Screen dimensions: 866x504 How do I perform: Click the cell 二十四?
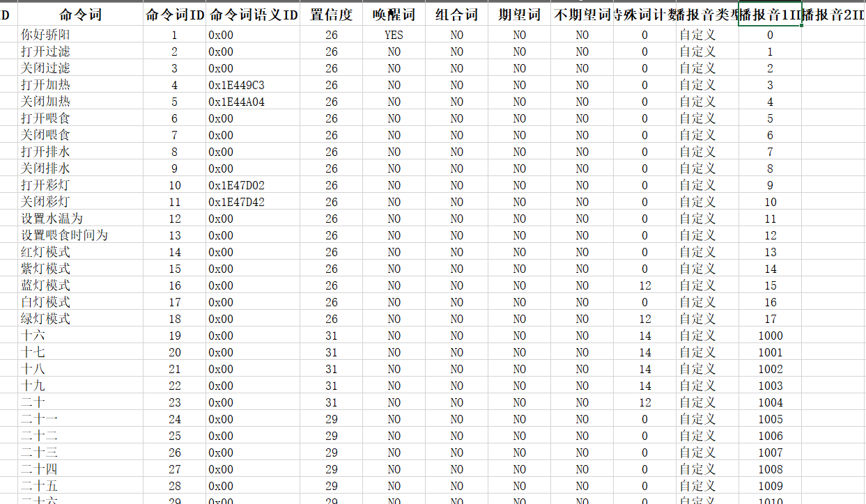(x=81, y=469)
